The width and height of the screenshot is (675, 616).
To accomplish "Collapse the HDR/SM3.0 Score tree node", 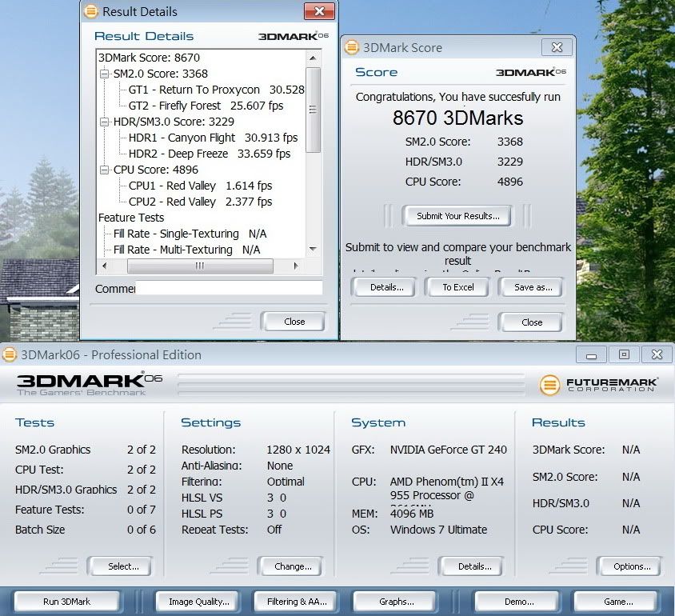I will point(105,122).
